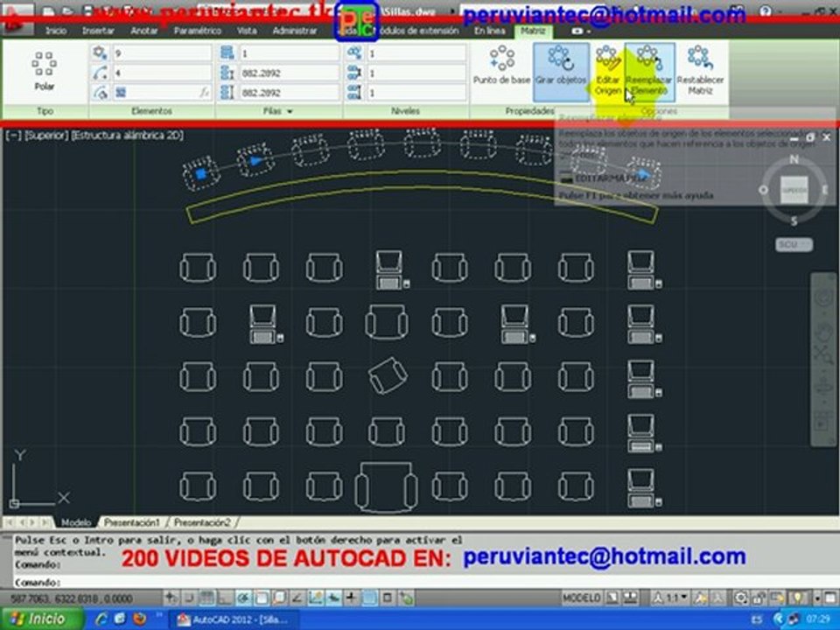Toggle Dynamic Input in status bar
840x630 pixels.
pyautogui.click(x=333, y=598)
